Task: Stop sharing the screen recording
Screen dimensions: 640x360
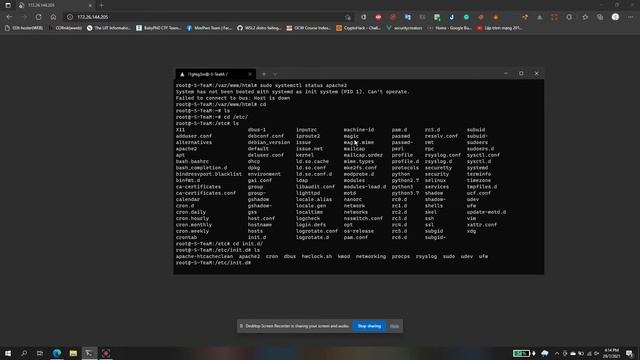Action: tap(369, 326)
